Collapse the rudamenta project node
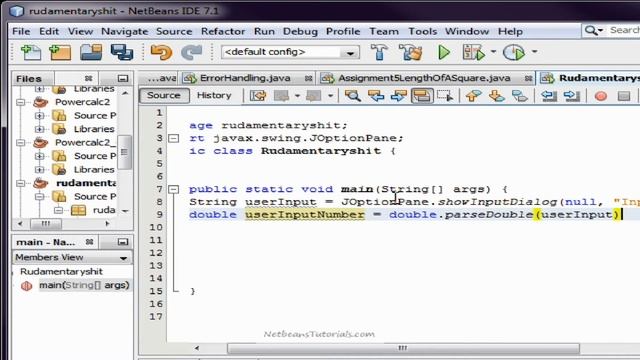The height and width of the screenshot is (360, 640). pyautogui.click(x=20, y=183)
